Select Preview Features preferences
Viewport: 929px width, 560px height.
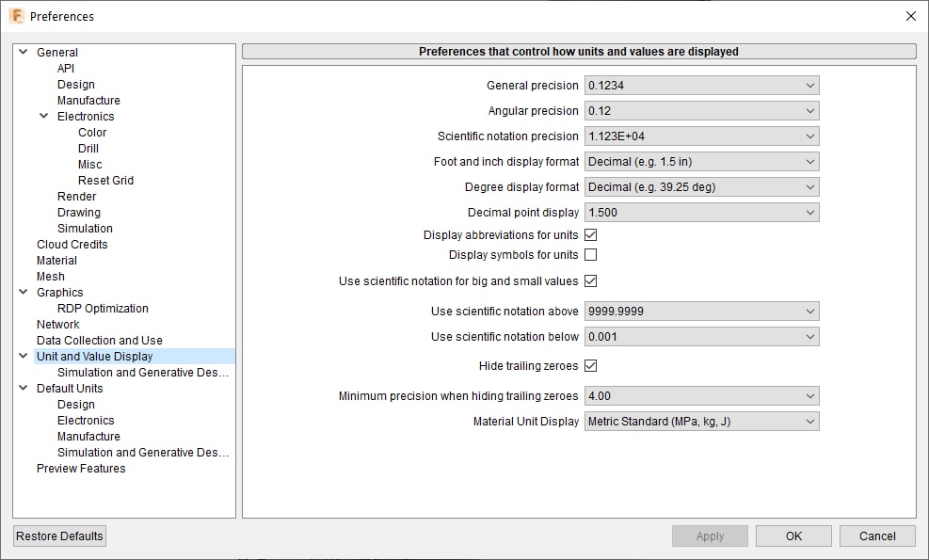(x=81, y=468)
